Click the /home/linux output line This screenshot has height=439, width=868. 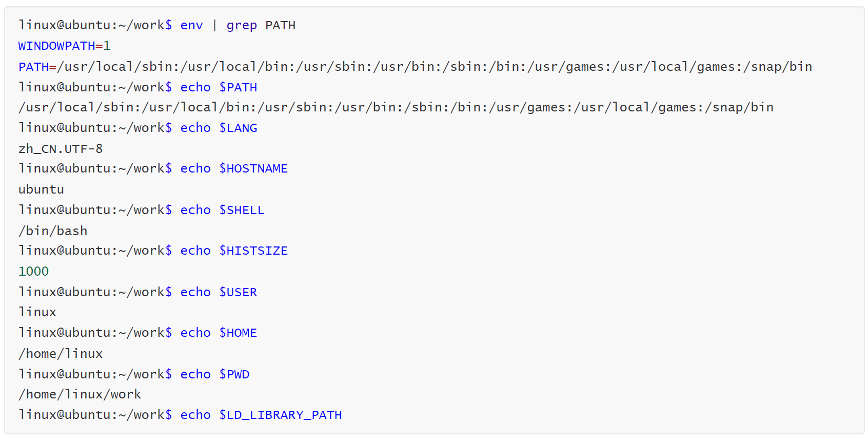coord(61,354)
